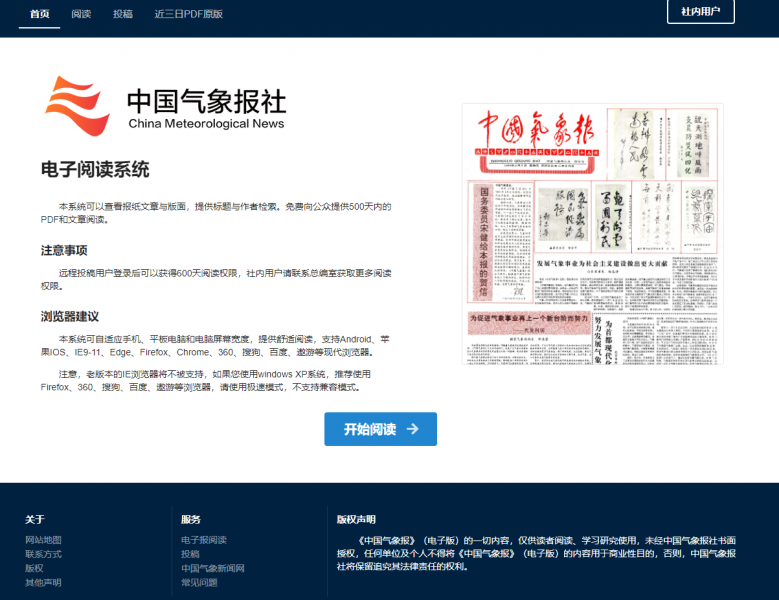
Task: Open the 版权 link under 关于
Action: coord(34,568)
